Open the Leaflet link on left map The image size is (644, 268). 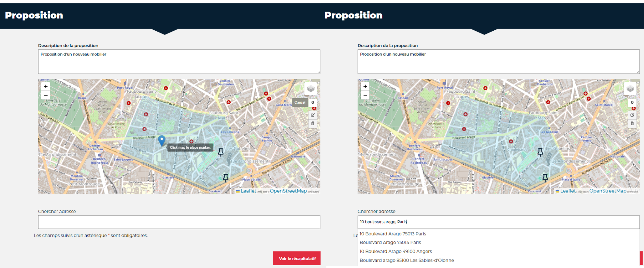pyautogui.click(x=248, y=191)
